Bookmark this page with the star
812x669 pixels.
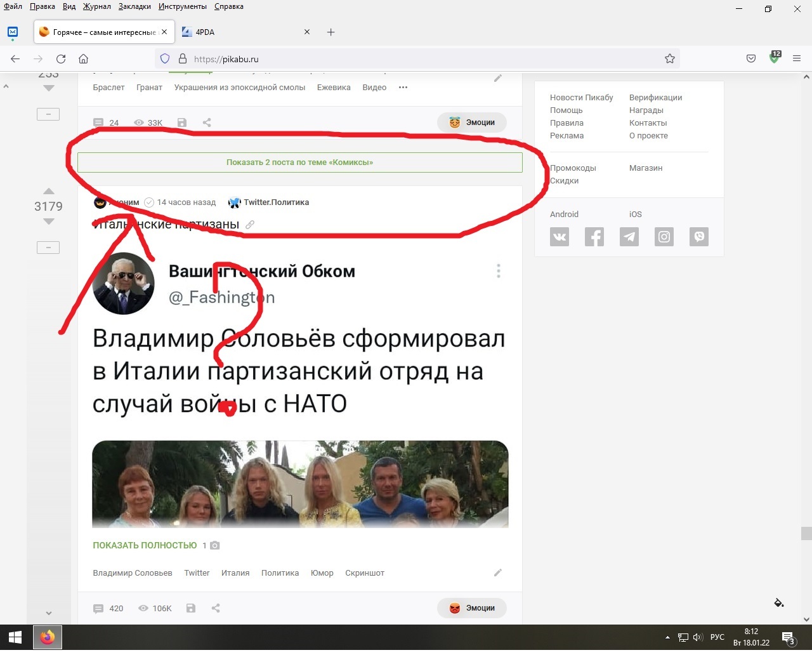[x=670, y=59]
